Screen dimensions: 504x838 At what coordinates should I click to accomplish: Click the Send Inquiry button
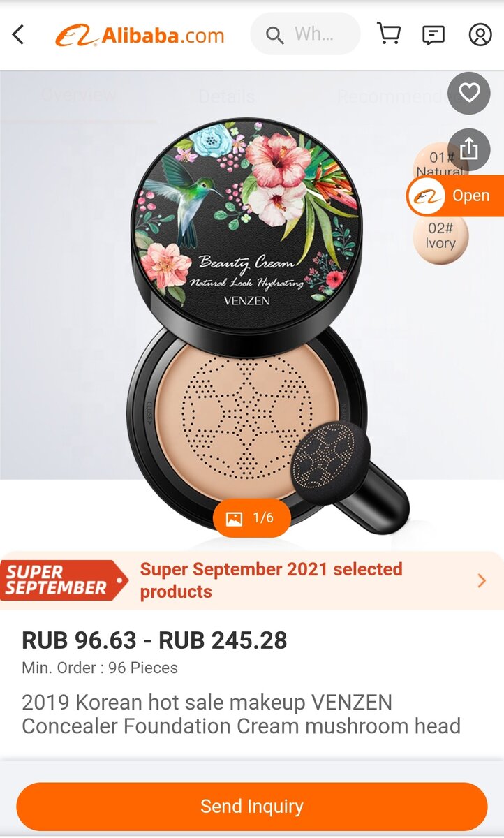[252, 807]
